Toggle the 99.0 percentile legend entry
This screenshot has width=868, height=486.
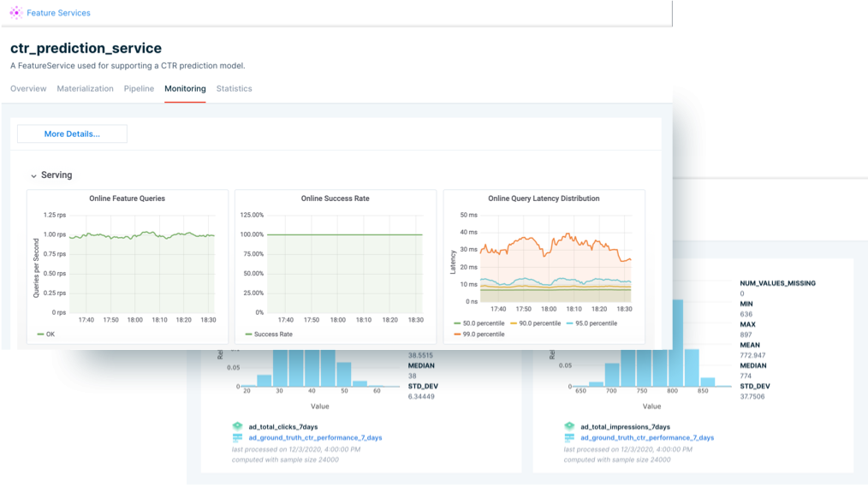(x=479, y=335)
